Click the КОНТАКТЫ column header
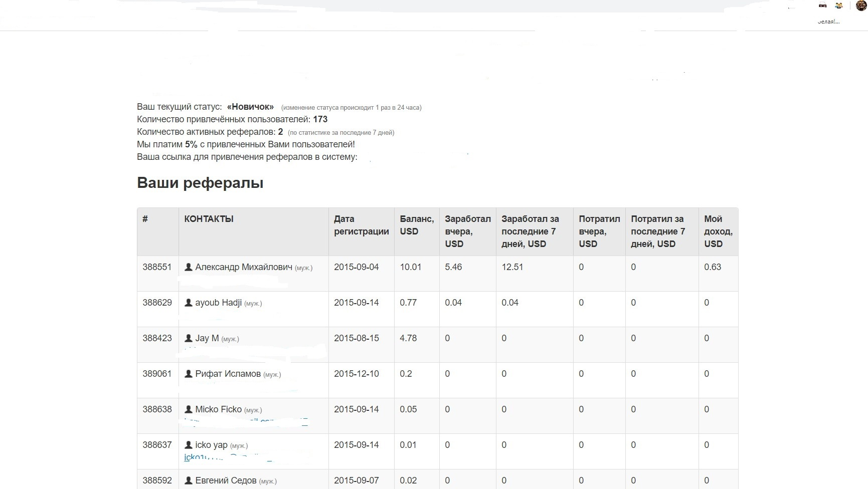The height and width of the screenshot is (489, 868). click(x=209, y=219)
